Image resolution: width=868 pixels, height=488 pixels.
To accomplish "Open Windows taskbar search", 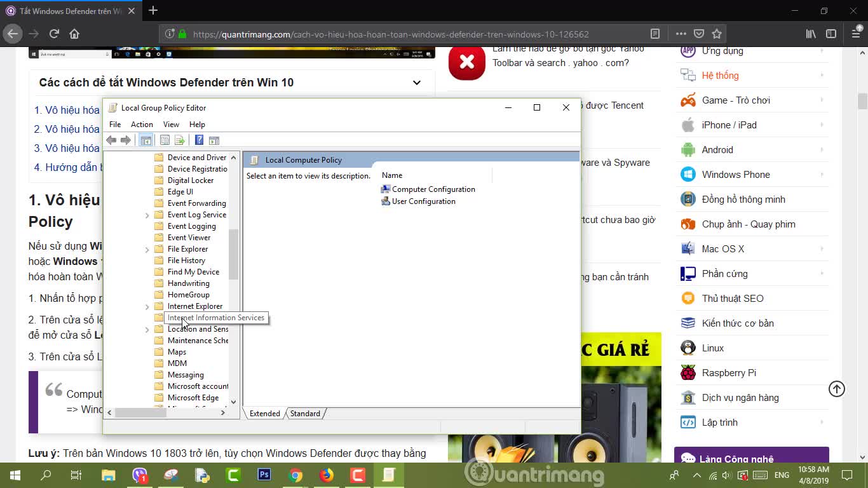I will pos(46,475).
